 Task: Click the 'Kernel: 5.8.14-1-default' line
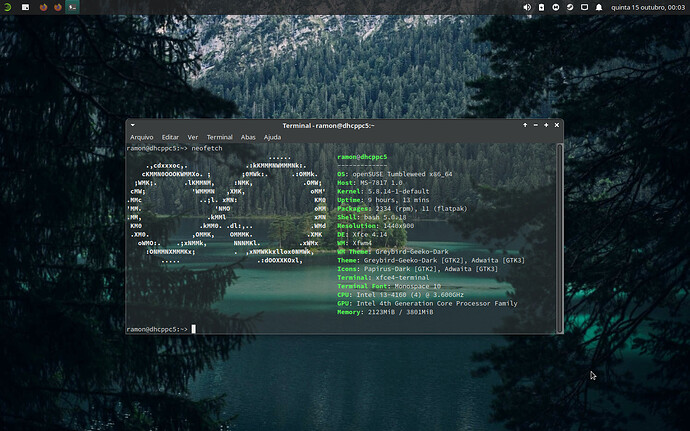click(x=383, y=191)
